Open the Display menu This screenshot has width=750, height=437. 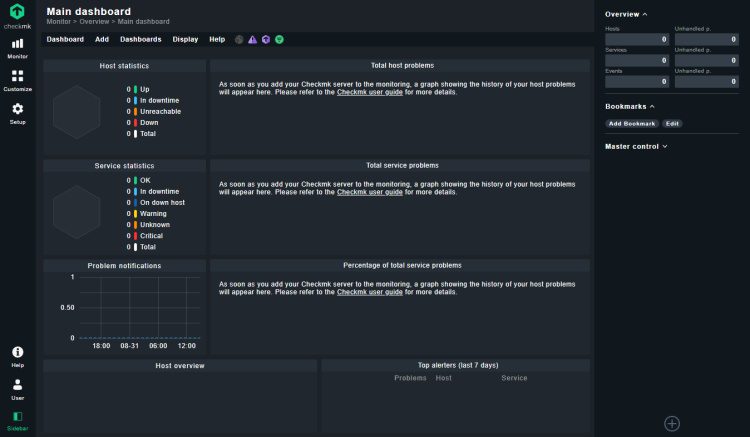click(x=185, y=40)
